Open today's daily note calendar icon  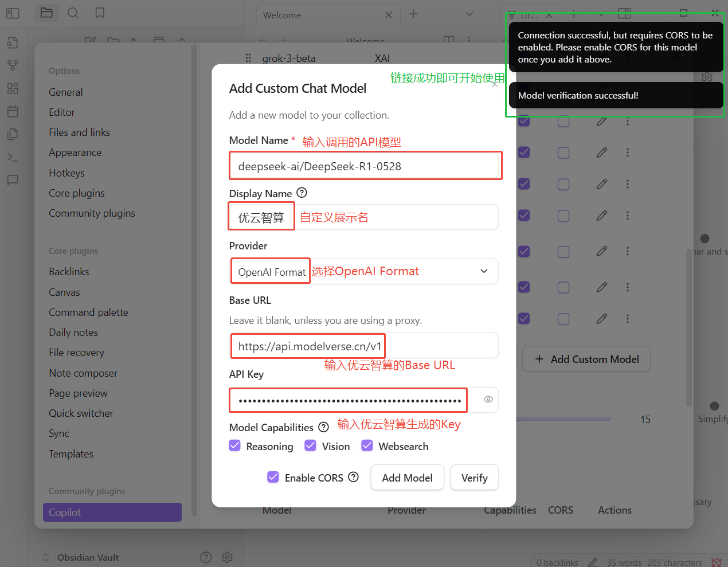tap(13, 111)
